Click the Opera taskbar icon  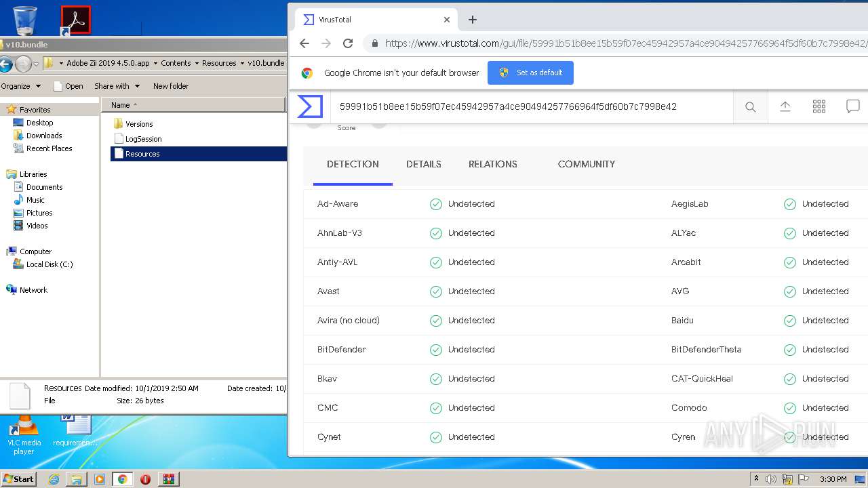coord(145,479)
